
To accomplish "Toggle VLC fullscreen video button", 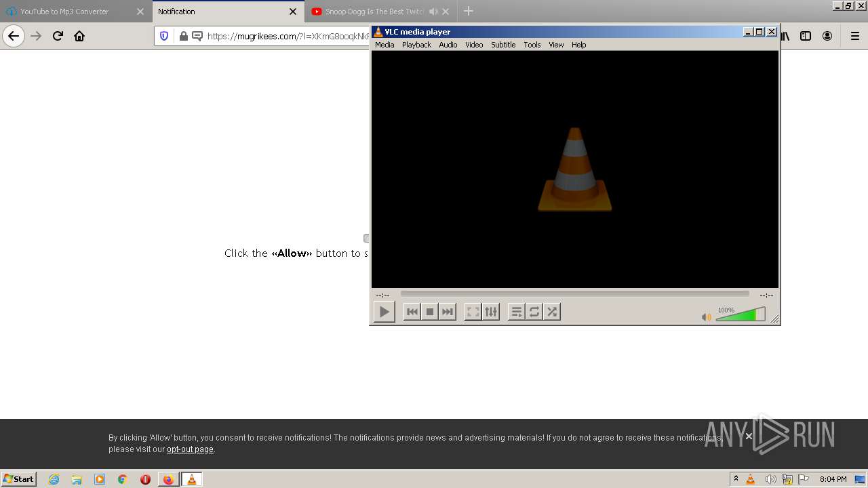I will click(473, 312).
